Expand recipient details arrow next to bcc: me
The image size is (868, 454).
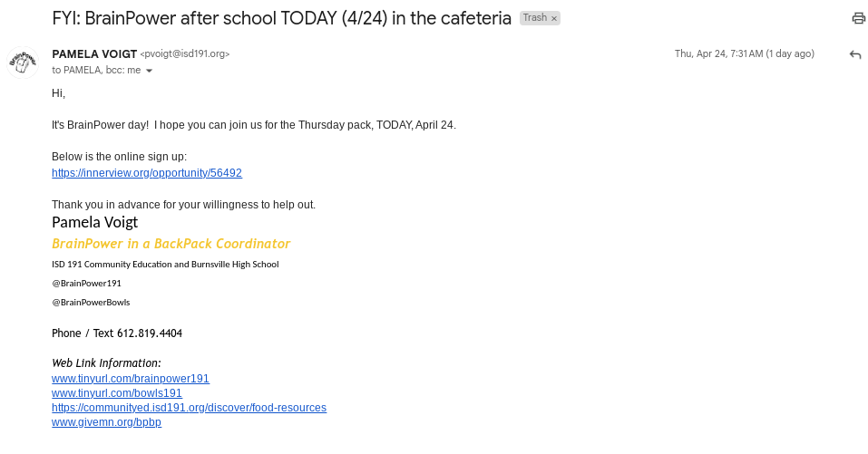pyautogui.click(x=150, y=71)
